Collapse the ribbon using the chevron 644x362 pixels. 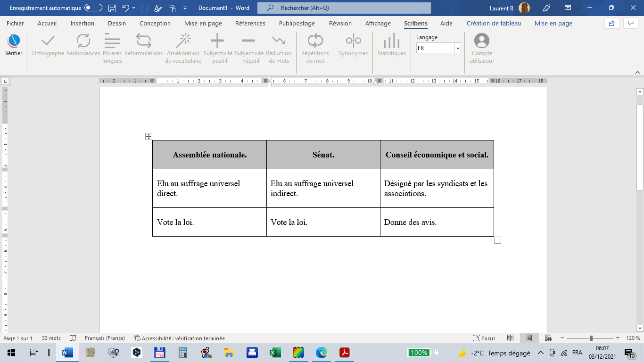pos(637,72)
